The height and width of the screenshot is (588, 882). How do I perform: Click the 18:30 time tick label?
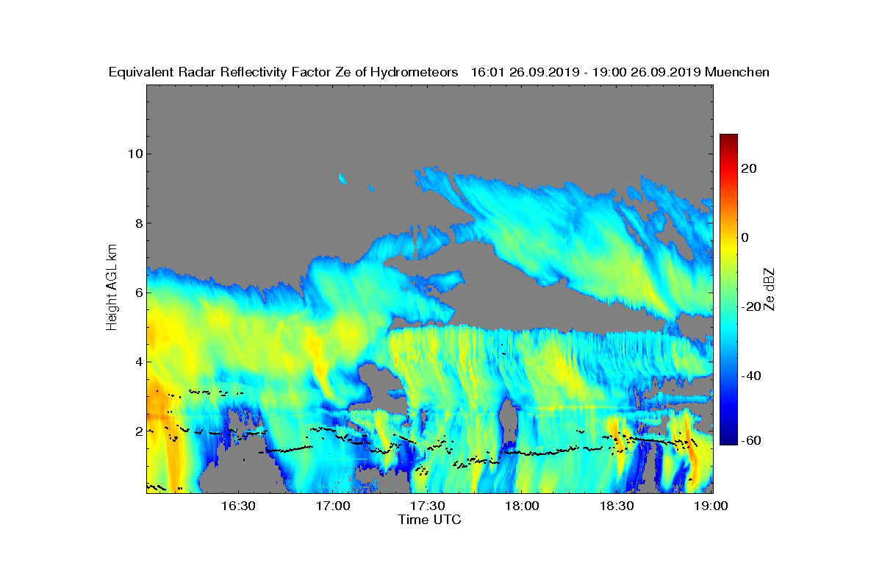tap(617, 506)
